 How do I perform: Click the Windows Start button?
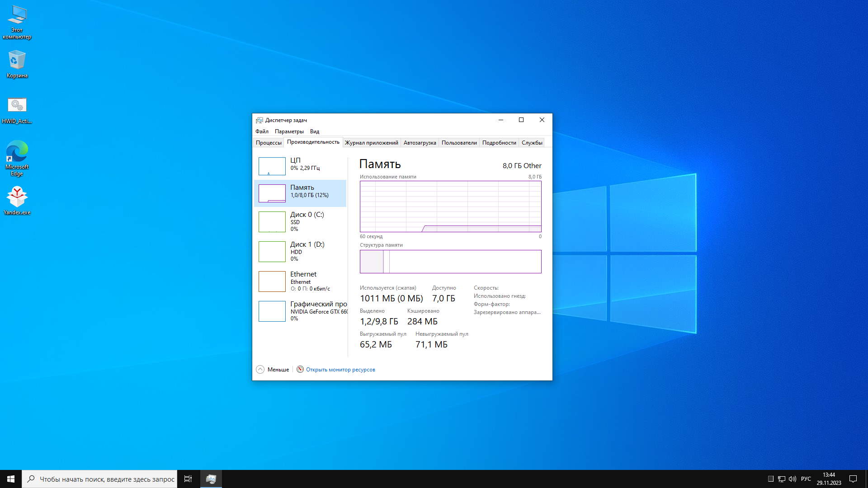tap(11, 479)
